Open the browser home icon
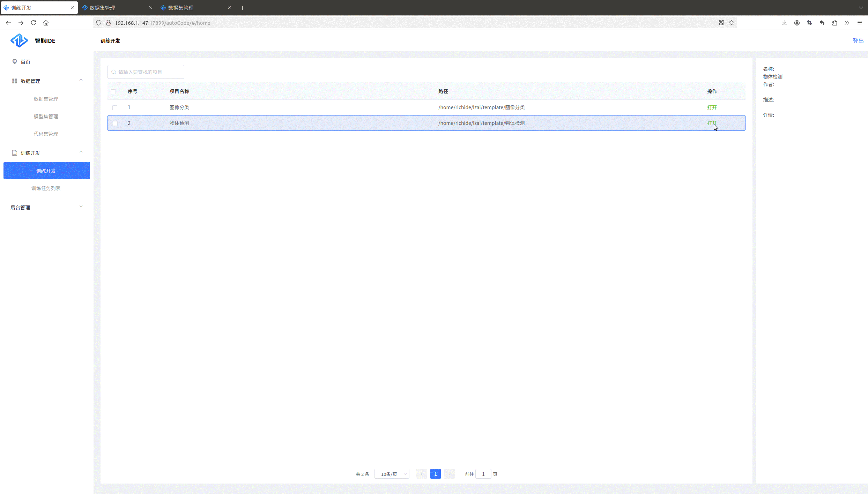Viewport: 868px width, 494px height. tap(46, 23)
